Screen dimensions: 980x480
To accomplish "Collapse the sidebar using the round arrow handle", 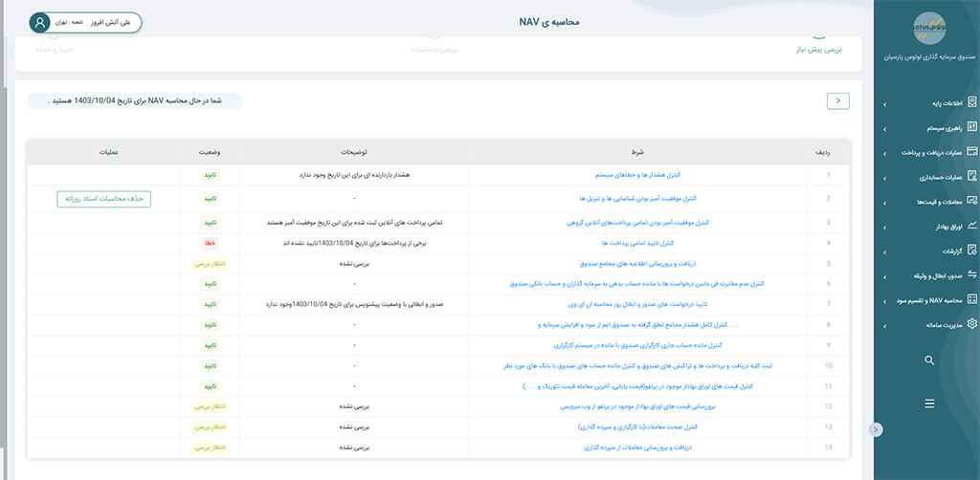I will tap(875, 430).
